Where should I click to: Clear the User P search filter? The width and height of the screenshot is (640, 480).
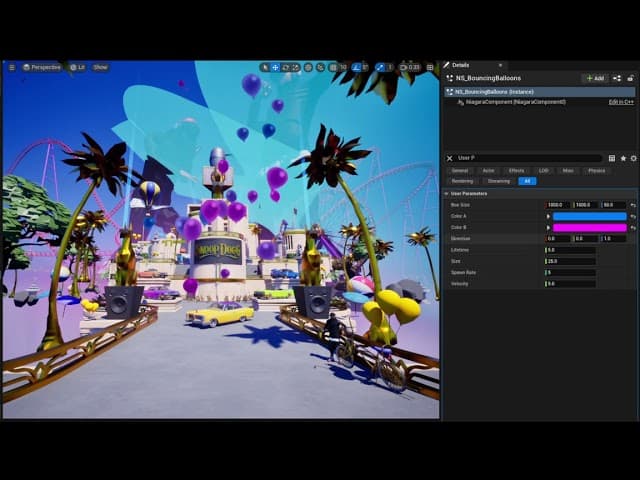449,158
